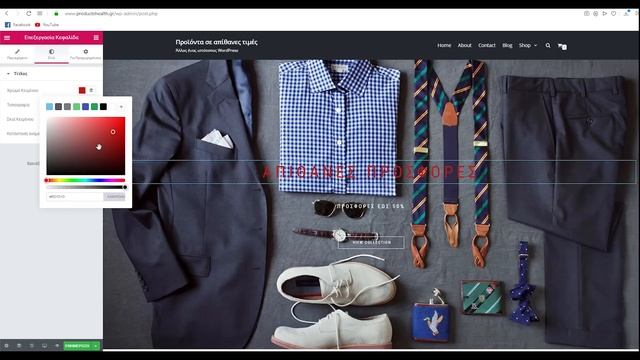
Task: Expand the Shop dropdown menu
Action: pyautogui.click(x=528, y=45)
